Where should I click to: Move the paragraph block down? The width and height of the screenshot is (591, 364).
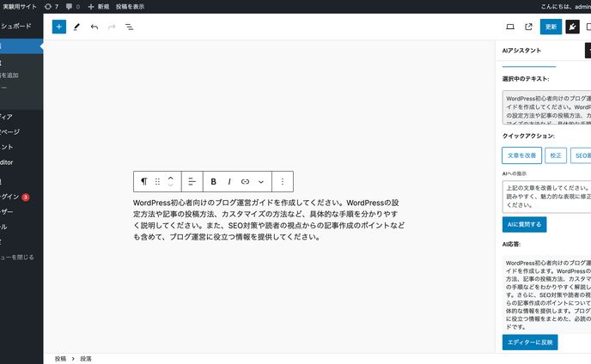(171, 185)
